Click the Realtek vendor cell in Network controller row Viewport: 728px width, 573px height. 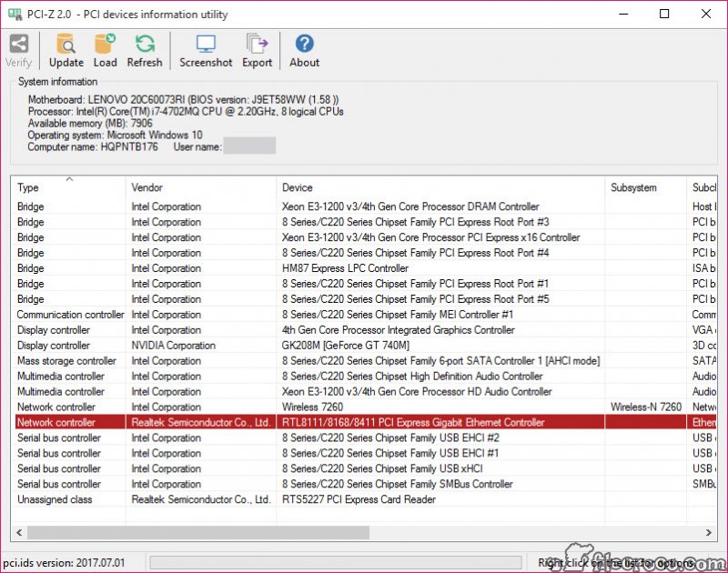pos(200,422)
